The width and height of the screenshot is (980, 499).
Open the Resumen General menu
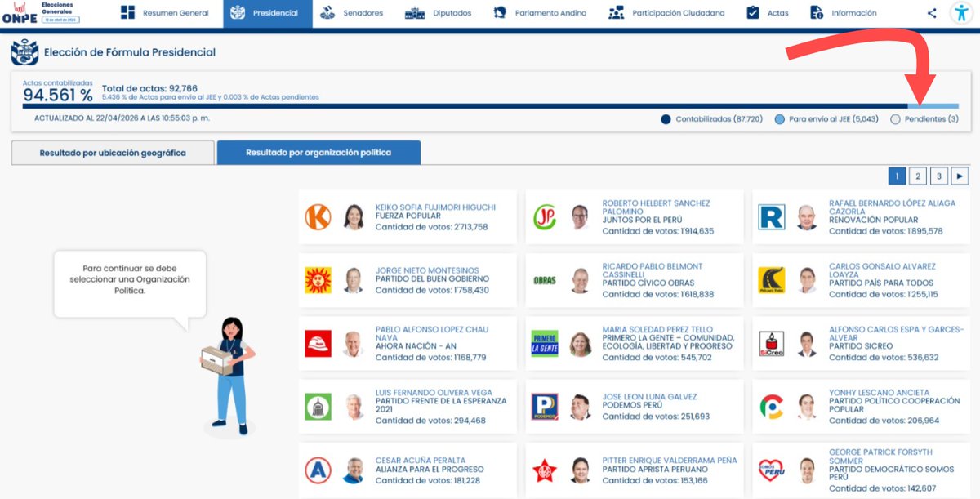point(164,13)
